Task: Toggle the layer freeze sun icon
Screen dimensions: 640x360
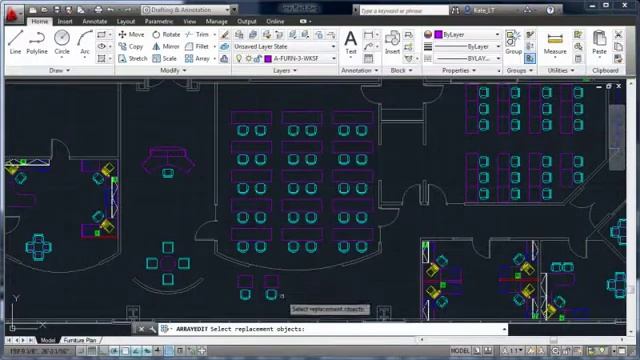Action: click(249, 59)
